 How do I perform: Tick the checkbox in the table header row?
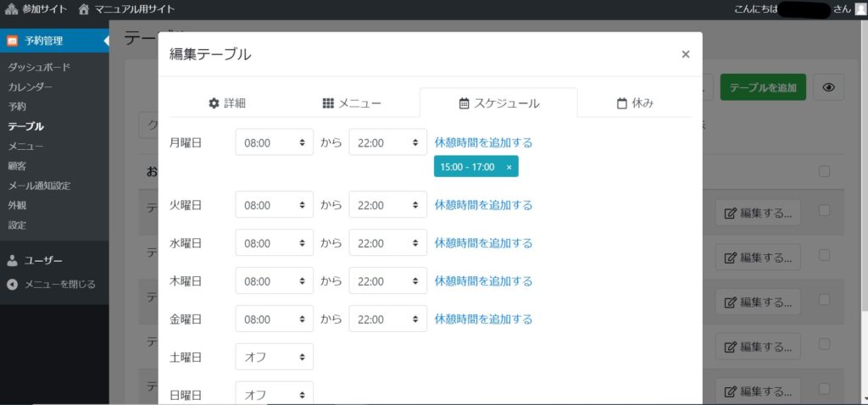(x=824, y=172)
